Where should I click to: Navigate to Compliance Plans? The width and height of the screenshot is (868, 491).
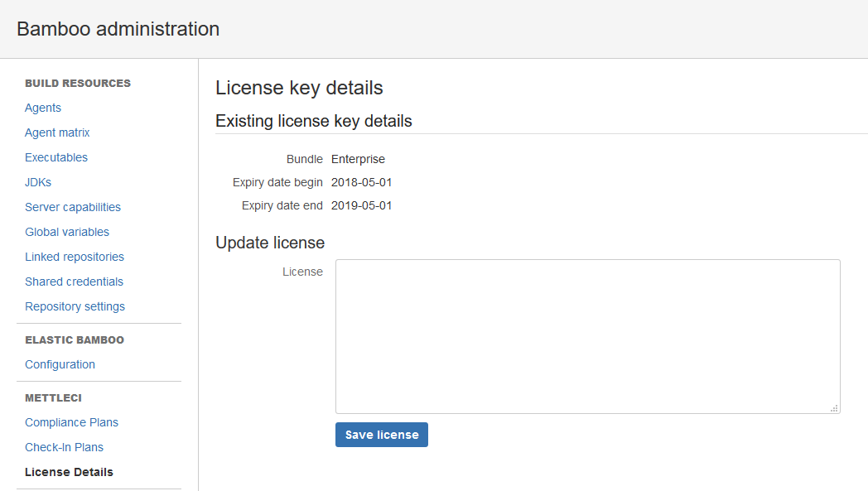point(71,422)
